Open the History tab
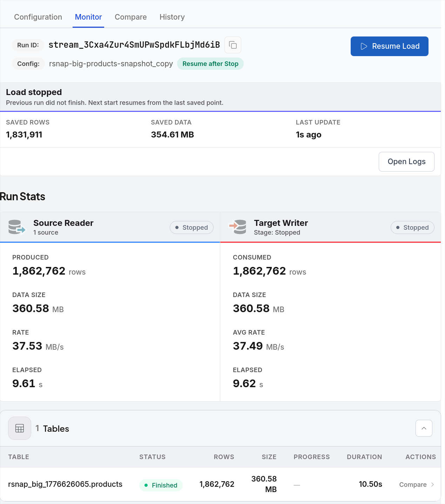 pyautogui.click(x=172, y=17)
